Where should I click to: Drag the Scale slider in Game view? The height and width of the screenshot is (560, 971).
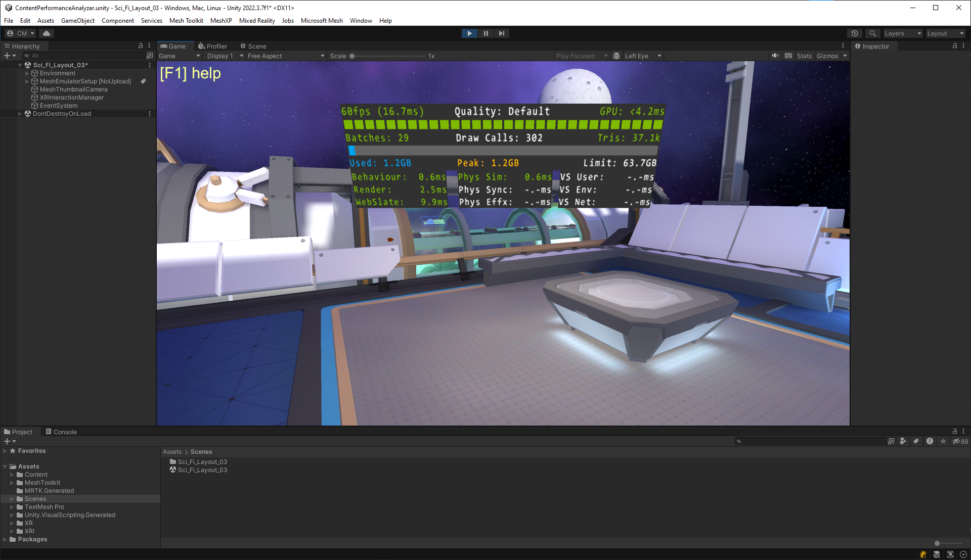point(351,56)
